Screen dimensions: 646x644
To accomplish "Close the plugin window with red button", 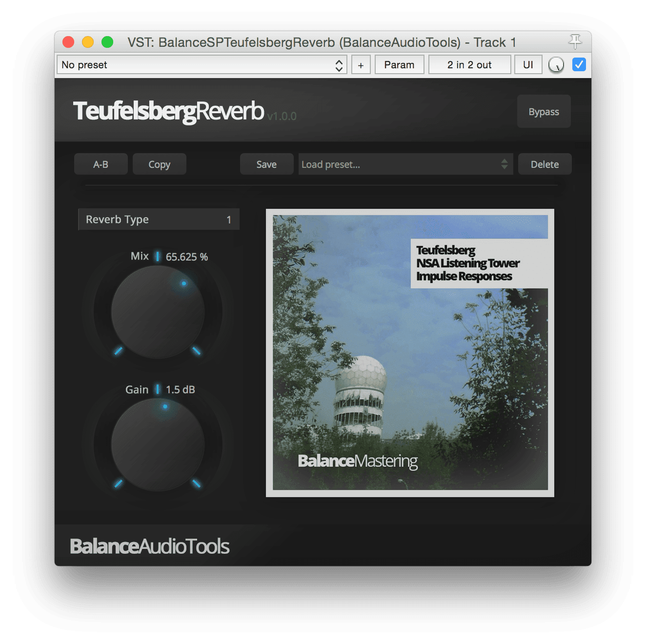I will click(68, 42).
